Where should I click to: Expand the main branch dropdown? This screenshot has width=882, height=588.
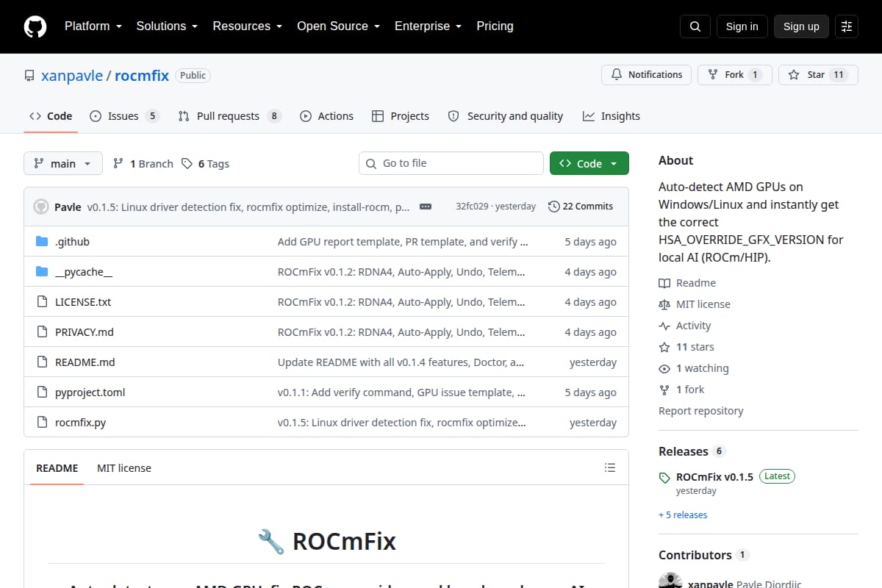click(63, 164)
